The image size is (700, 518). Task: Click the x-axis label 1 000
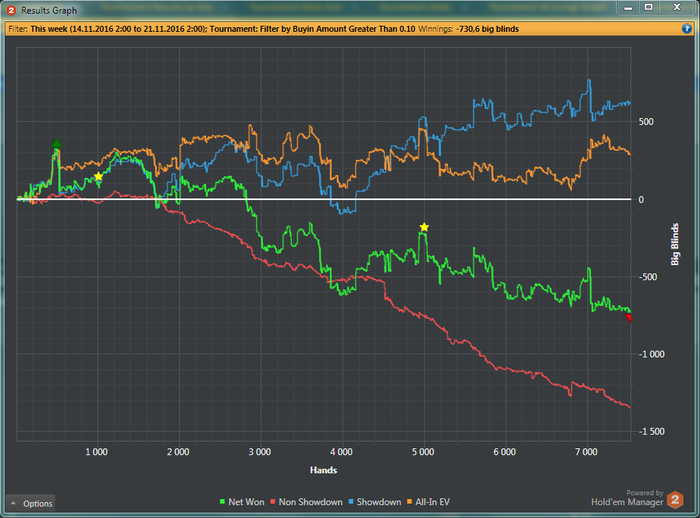point(96,452)
